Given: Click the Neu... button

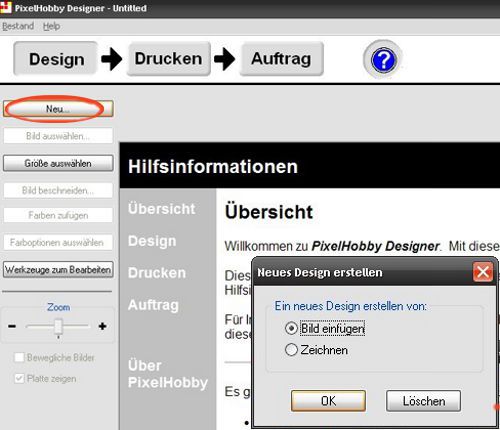Looking at the screenshot, I should [x=58, y=109].
